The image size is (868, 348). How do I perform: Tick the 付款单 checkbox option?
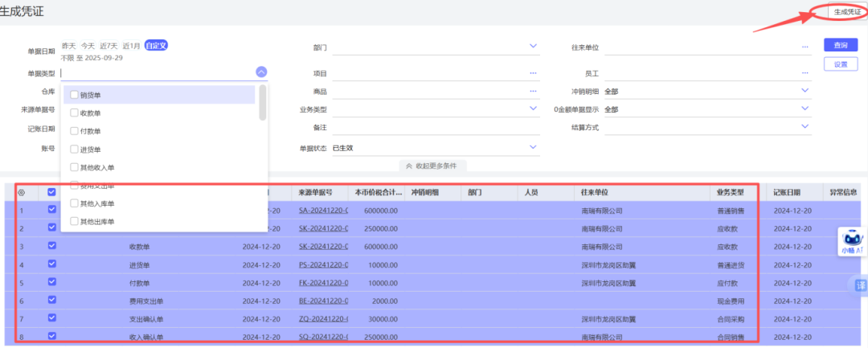74,131
